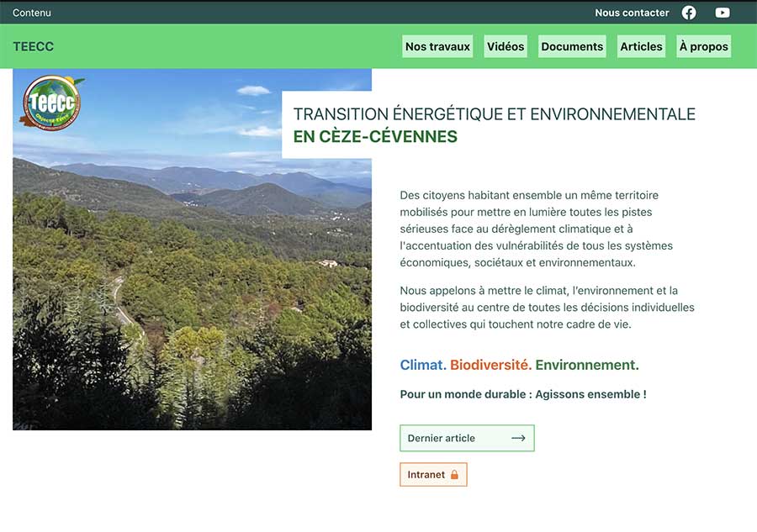Open the Intranet login button

(433, 475)
